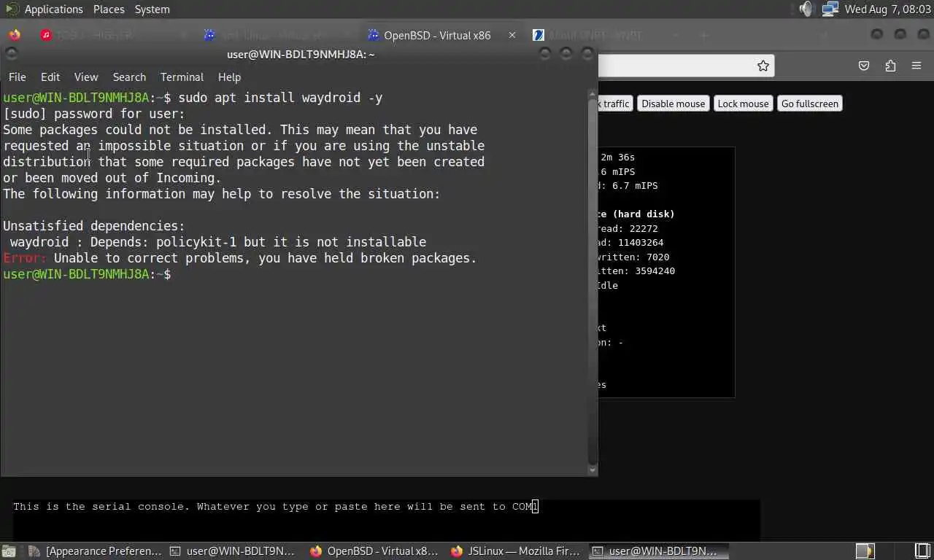Click the terminal vertical scrollbar
934x560 pixels.
tap(593, 281)
